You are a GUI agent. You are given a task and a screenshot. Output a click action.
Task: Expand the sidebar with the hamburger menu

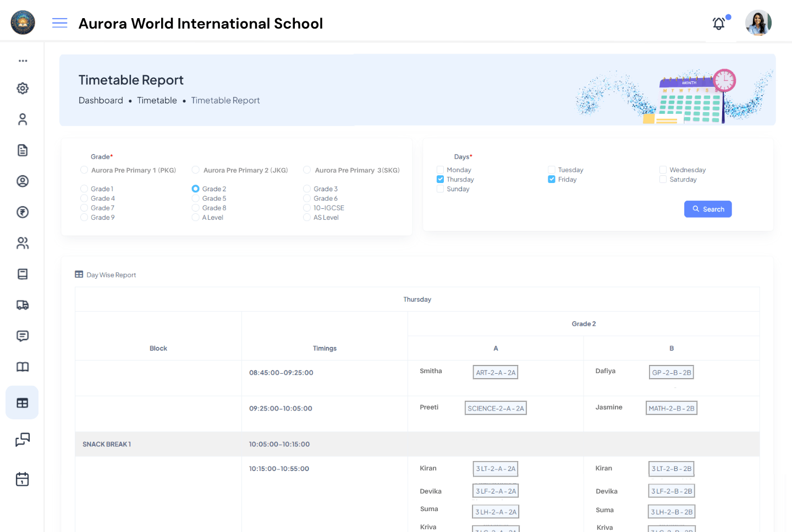(59, 23)
